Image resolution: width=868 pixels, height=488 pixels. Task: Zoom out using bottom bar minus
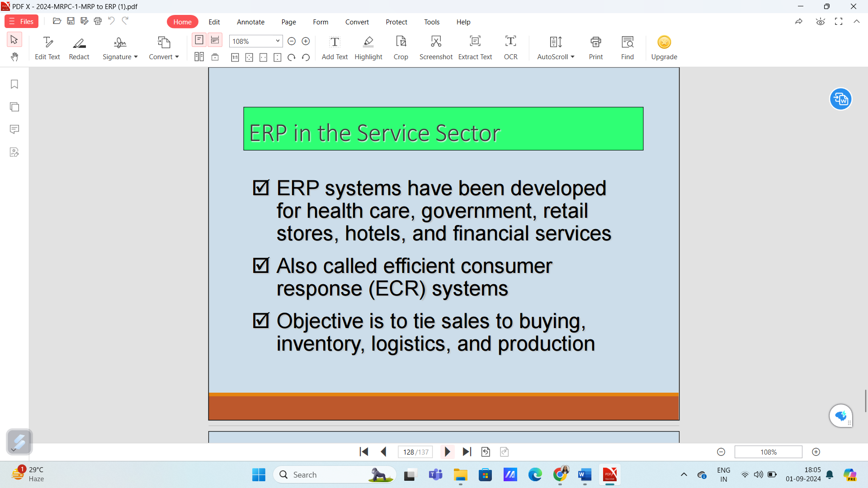pyautogui.click(x=721, y=452)
